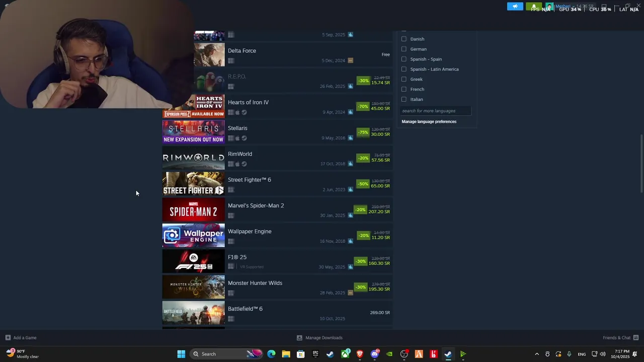Click the search for more languages field
This screenshot has height=362, width=644.
436,111
